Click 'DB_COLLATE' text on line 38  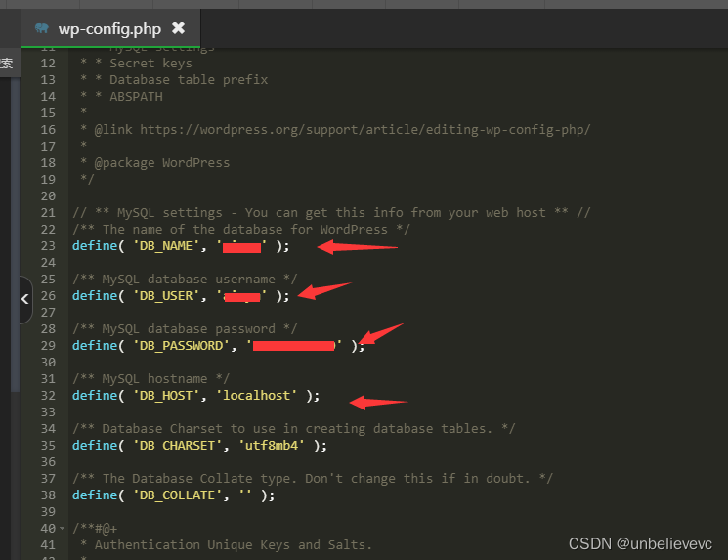click(177, 495)
